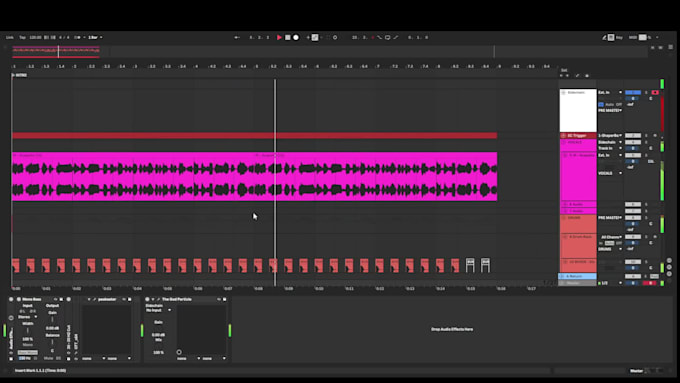Select the A Return track header

click(577, 276)
